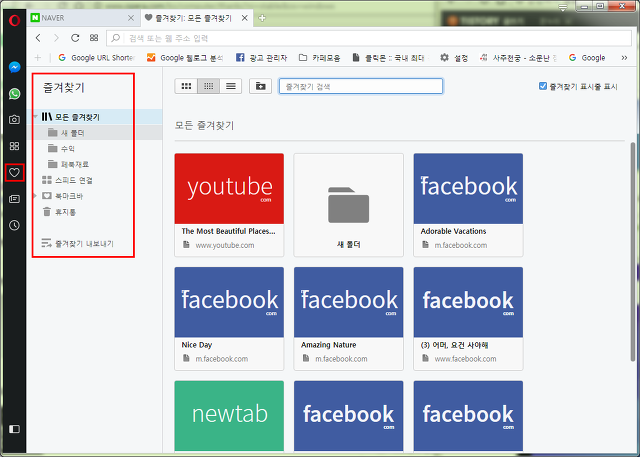The height and width of the screenshot is (457, 640).
Task: Switch to the NAVER tab
Action: (83, 18)
